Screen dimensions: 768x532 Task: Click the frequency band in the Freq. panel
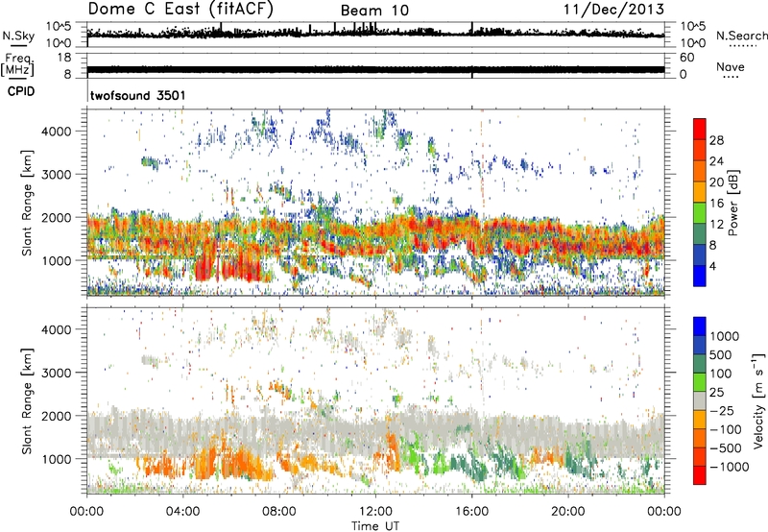tap(375, 69)
